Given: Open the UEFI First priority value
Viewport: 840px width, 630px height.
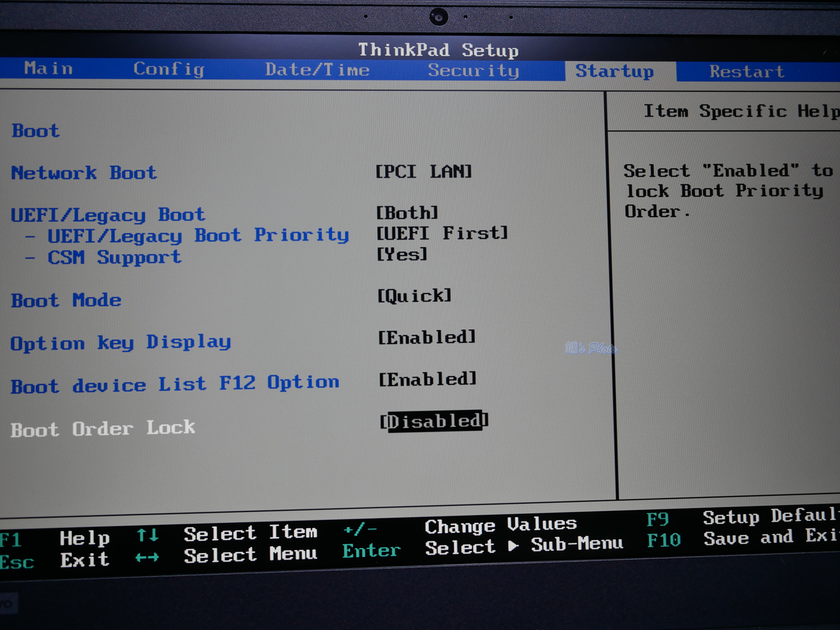Looking at the screenshot, I should (x=442, y=233).
